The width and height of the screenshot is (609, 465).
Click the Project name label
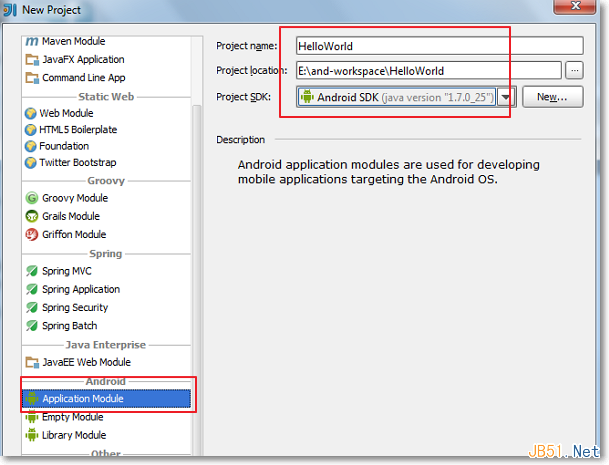(x=247, y=46)
